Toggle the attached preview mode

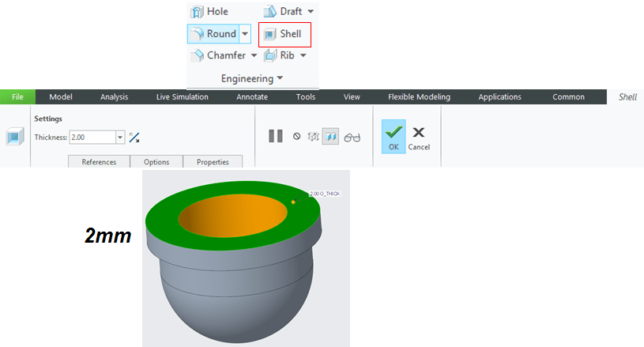[x=333, y=137]
